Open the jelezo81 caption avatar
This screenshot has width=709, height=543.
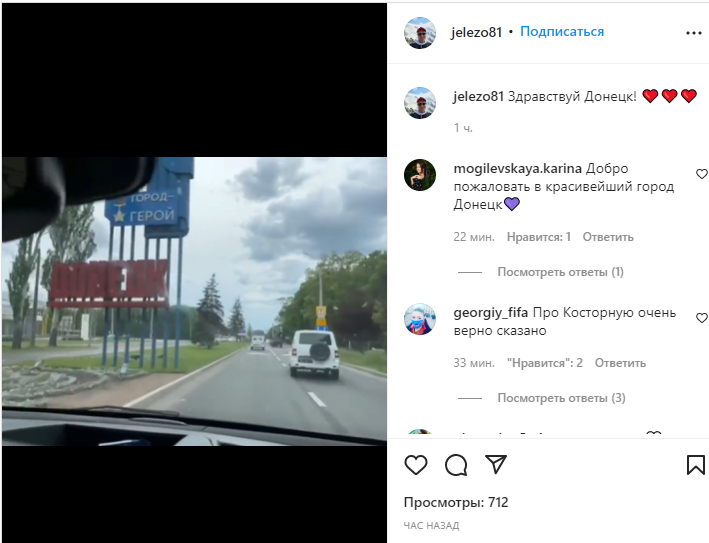point(420,103)
